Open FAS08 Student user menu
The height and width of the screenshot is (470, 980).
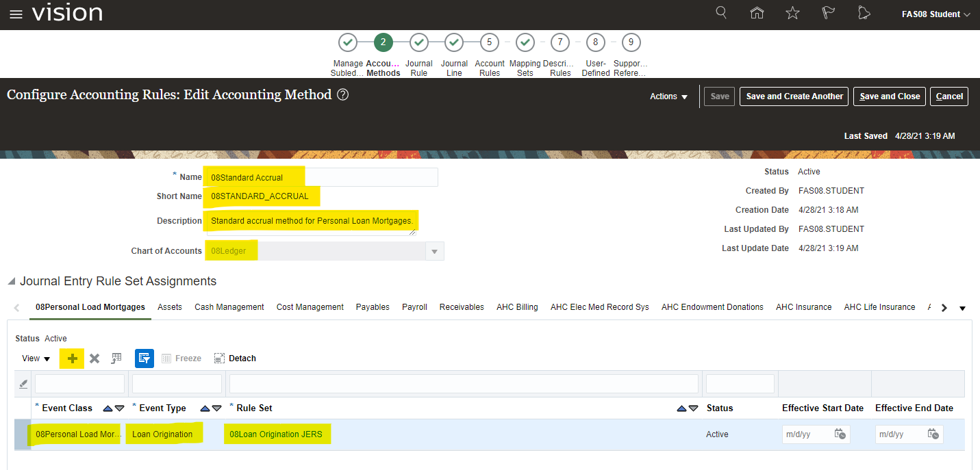point(935,14)
